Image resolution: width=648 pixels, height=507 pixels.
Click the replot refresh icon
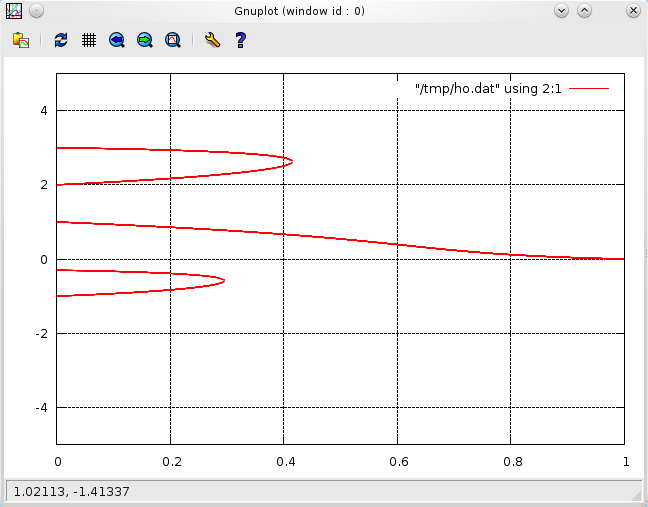[x=61, y=40]
